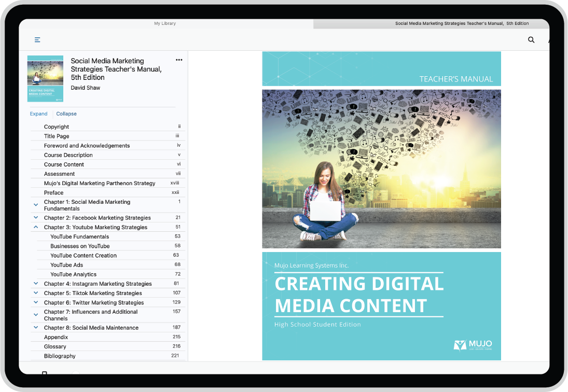This screenshot has width=568, height=392.
Task: Open the three-dots book options menu
Action: (179, 60)
